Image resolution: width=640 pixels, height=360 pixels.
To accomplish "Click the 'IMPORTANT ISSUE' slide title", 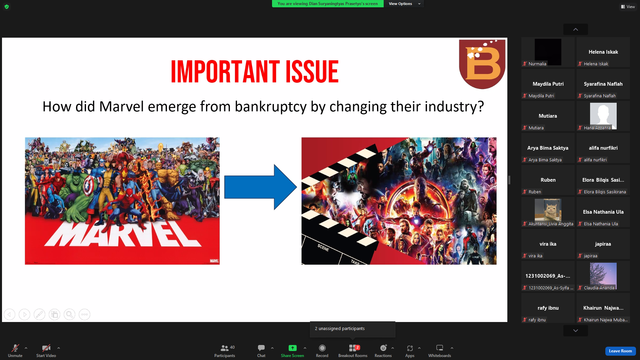I will (x=255, y=72).
